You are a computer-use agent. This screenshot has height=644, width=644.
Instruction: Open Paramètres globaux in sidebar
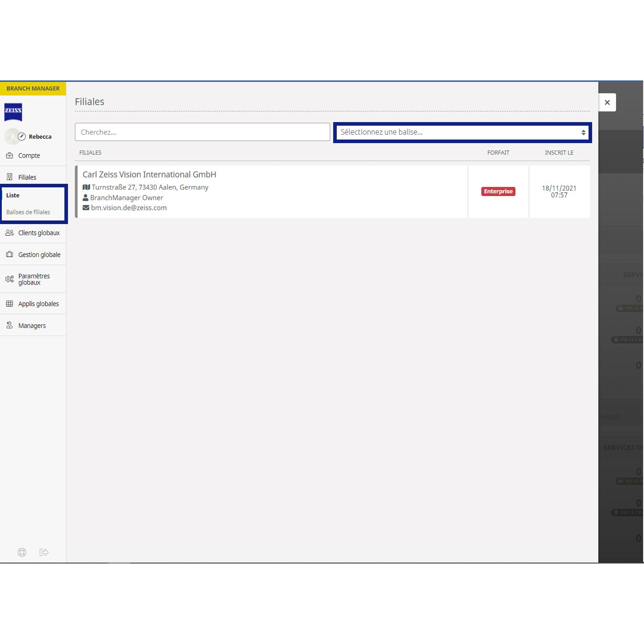(33, 279)
